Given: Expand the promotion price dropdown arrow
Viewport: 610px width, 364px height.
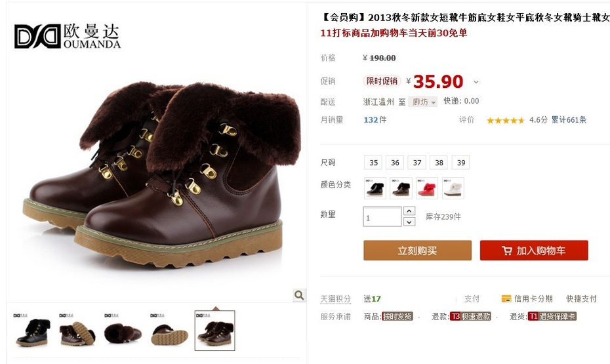Looking at the screenshot, I should coord(476,82).
